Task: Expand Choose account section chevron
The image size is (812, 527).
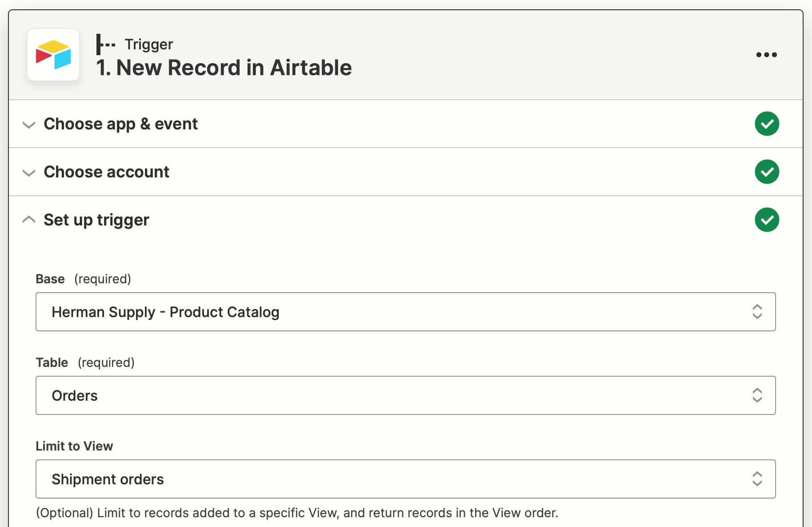Action: point(29,173)
